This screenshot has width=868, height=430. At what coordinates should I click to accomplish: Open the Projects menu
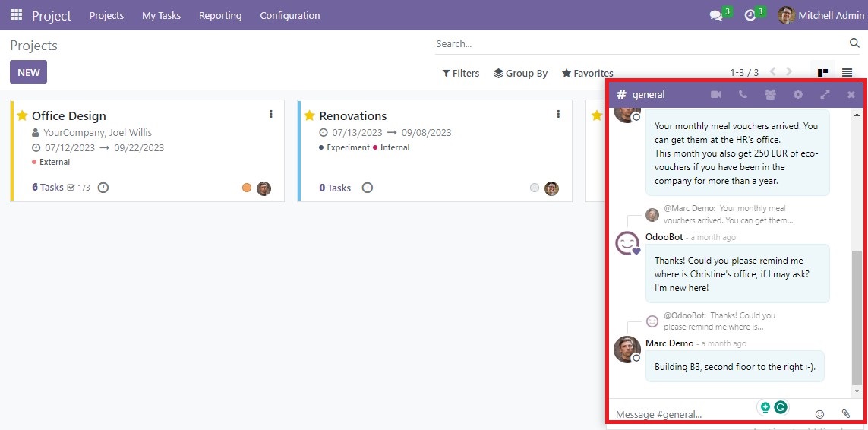107,15
